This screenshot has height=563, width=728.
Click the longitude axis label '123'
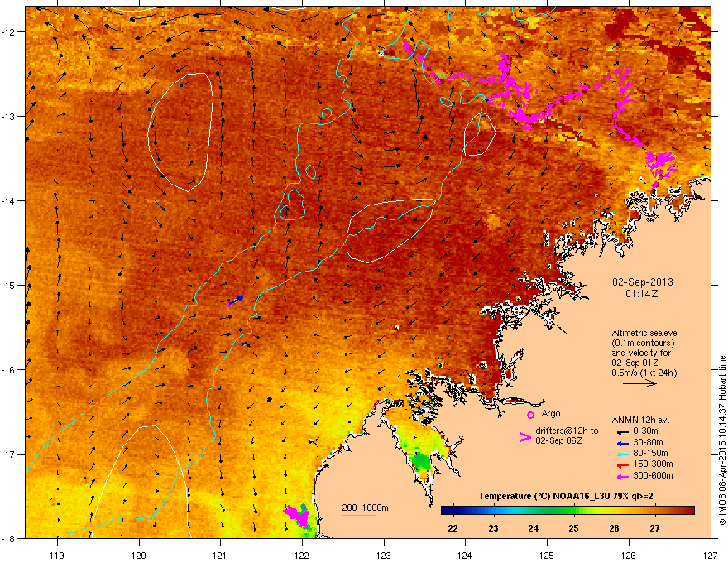click(x=384, y=556)
